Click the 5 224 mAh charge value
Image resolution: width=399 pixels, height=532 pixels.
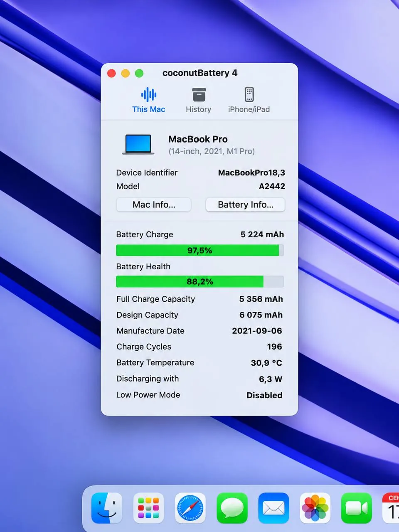click(262, 234)
